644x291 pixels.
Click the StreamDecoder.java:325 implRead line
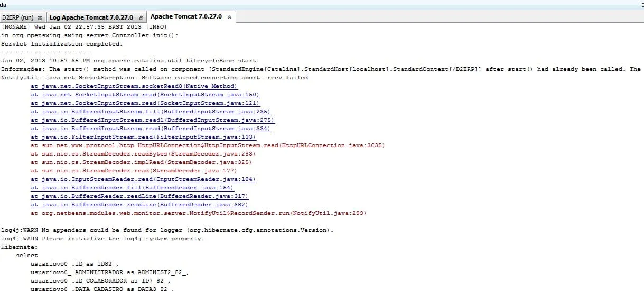coord(142,162)
